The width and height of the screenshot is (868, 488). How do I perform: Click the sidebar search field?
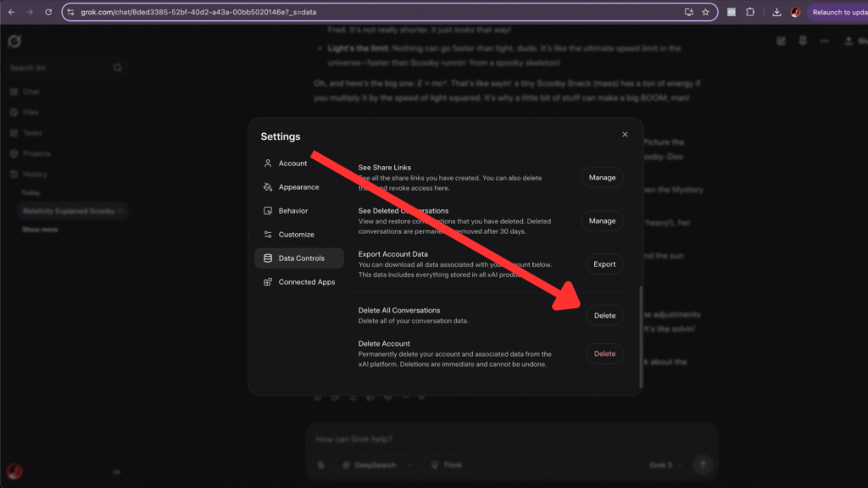[66, 68]
